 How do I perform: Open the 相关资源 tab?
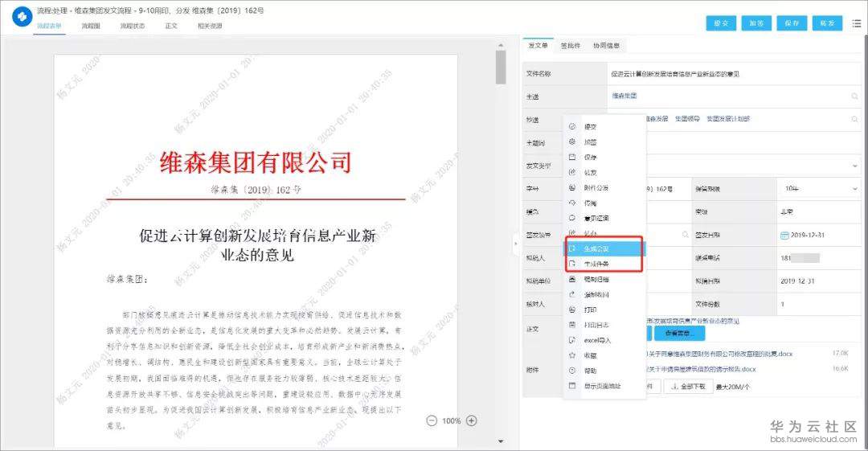210,26
